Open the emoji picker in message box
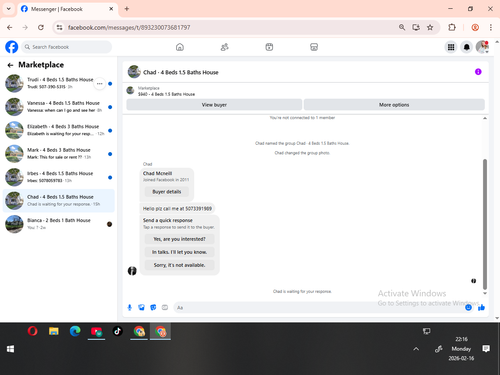The height and width of the screenshot is (375, 500). (x=468, y=307)
